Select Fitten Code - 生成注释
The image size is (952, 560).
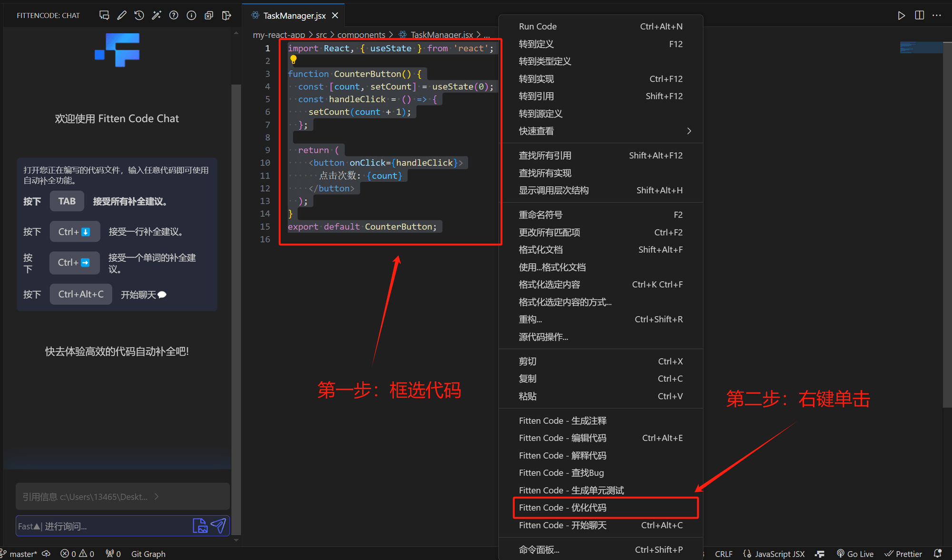[x=601, y=421]
